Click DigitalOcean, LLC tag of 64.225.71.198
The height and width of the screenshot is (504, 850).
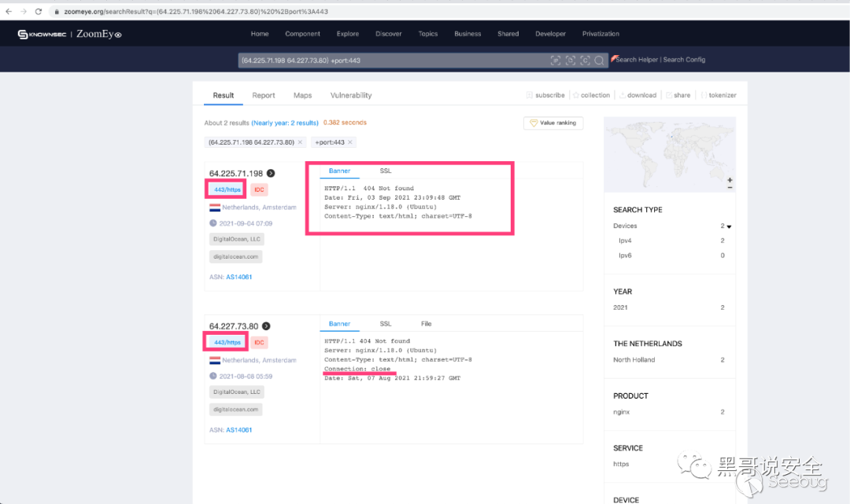(x=237, y=239)
